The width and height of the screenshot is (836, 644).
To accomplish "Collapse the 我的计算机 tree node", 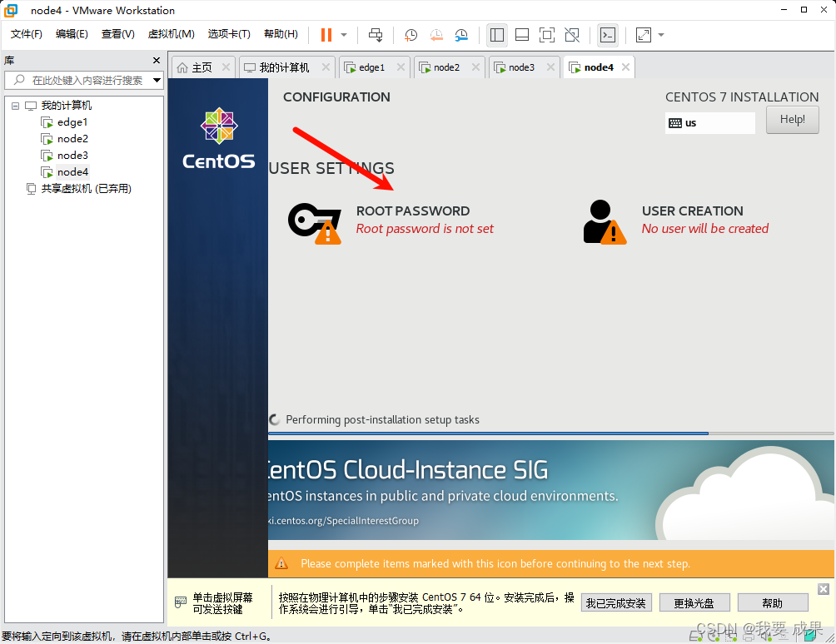I will point(15,106).
